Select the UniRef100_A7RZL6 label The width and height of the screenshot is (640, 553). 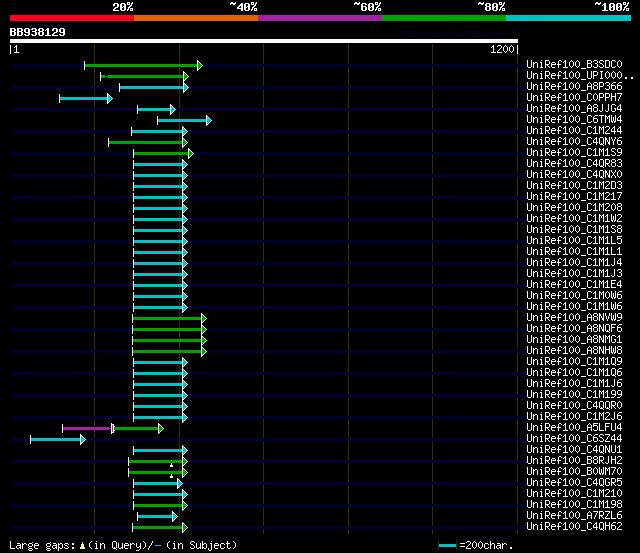point(574,516)
